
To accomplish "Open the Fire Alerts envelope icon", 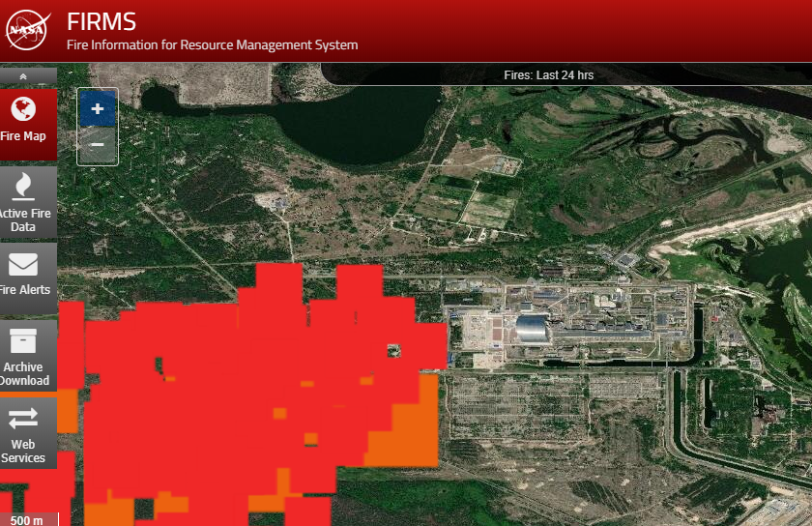I will click(23, 263).
